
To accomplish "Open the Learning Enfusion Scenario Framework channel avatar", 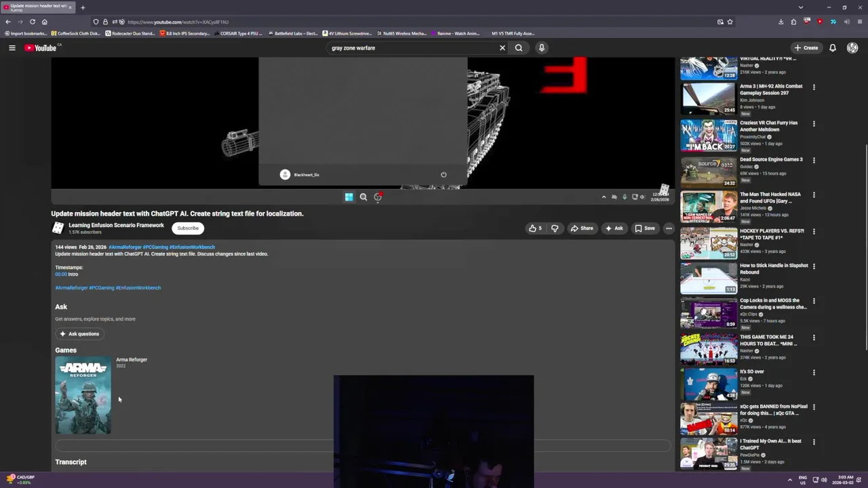I will click(58, 228).
